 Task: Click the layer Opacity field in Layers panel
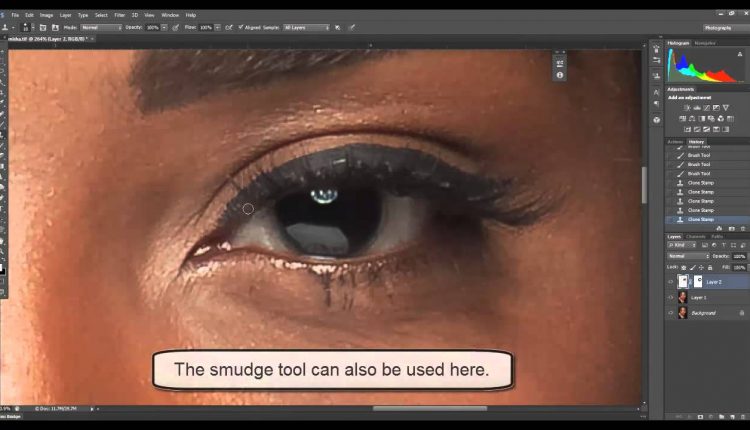tap(739, 256)
